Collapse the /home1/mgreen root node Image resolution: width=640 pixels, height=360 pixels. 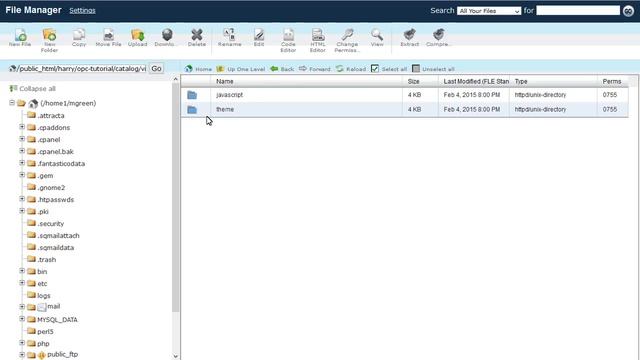[12, 103]
